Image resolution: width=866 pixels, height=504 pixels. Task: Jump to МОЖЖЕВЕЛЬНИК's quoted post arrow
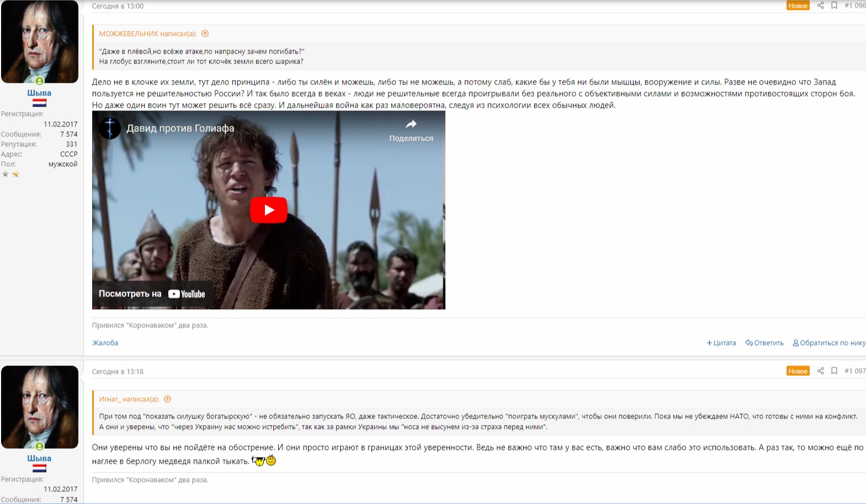tap(205, 34)
